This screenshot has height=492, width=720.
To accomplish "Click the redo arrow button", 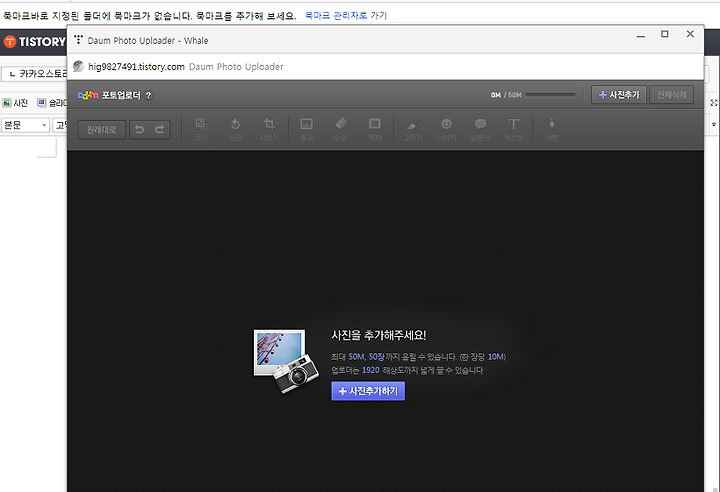I will 160,130.
